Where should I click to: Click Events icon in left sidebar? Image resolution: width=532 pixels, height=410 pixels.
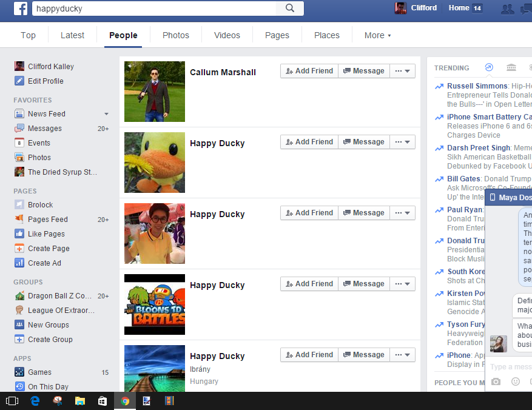(x=19, y=143)
